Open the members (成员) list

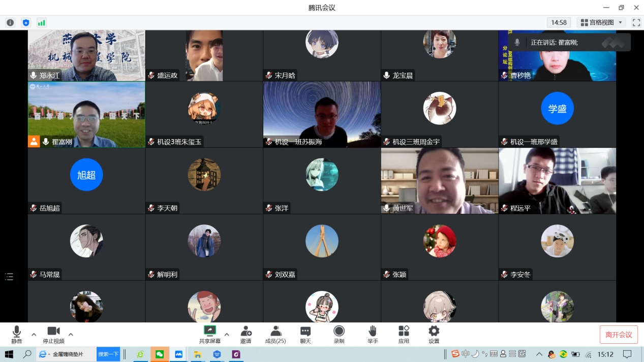coord(275,334)
